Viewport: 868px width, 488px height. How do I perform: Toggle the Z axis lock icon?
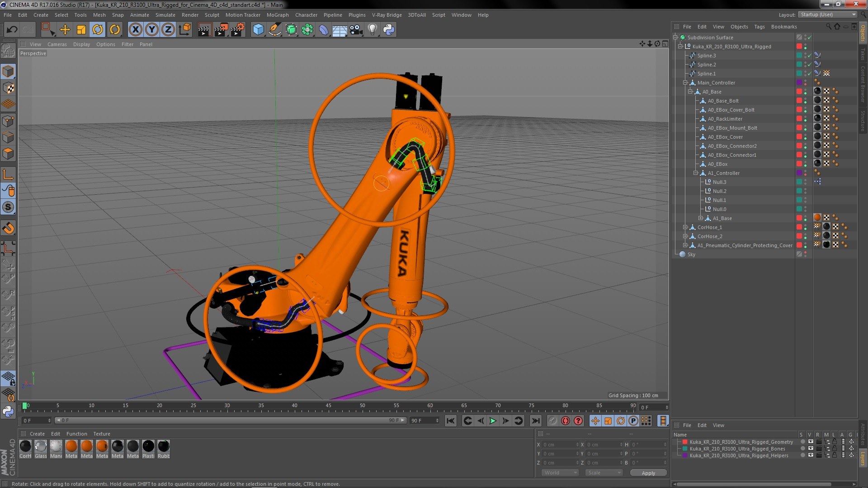tap(168, 30)
